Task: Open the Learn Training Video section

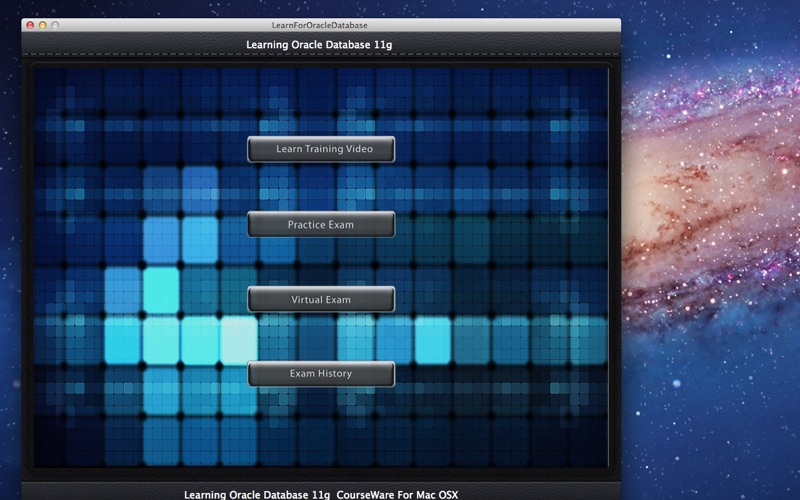Action: tap(321, 149)
